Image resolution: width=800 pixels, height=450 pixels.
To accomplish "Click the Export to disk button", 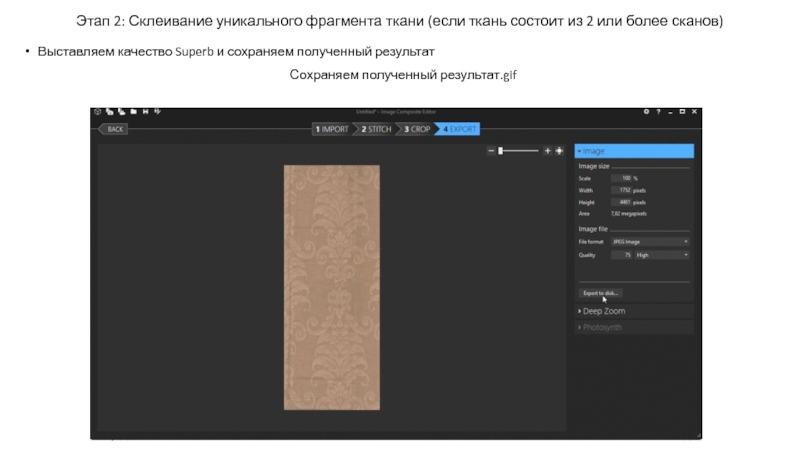I will point(601,293).
